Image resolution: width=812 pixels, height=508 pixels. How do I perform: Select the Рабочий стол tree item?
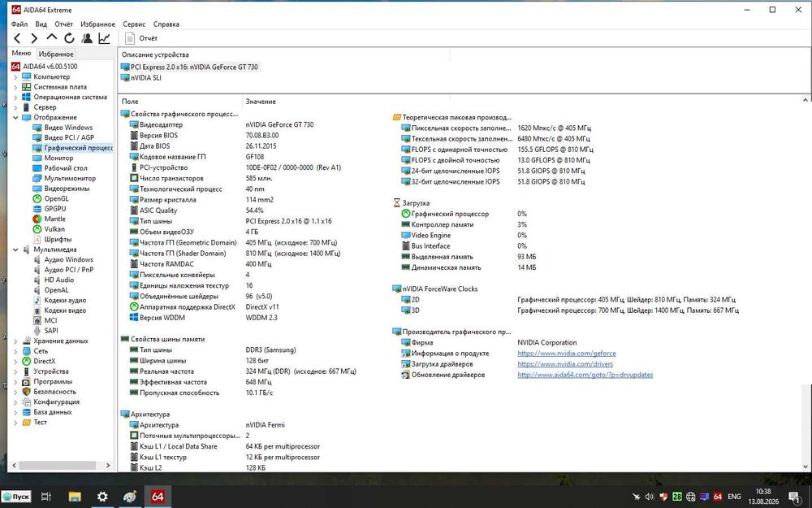[x=66, y=168]
